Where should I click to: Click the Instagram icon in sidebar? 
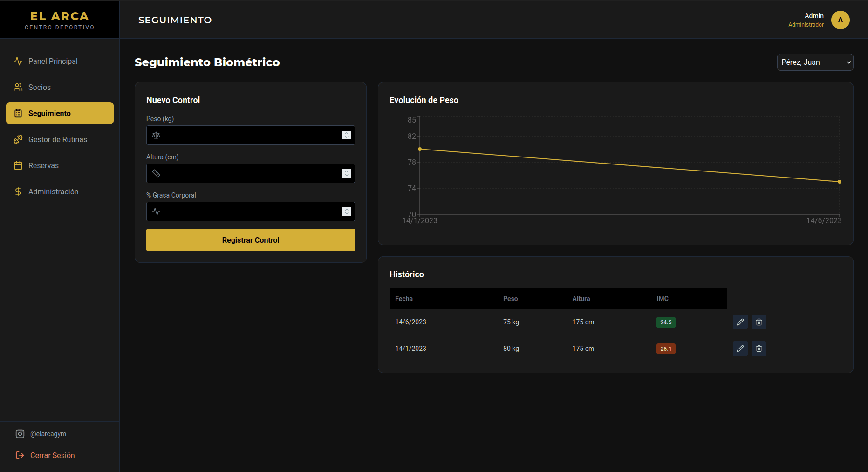[x=20, y=434]
